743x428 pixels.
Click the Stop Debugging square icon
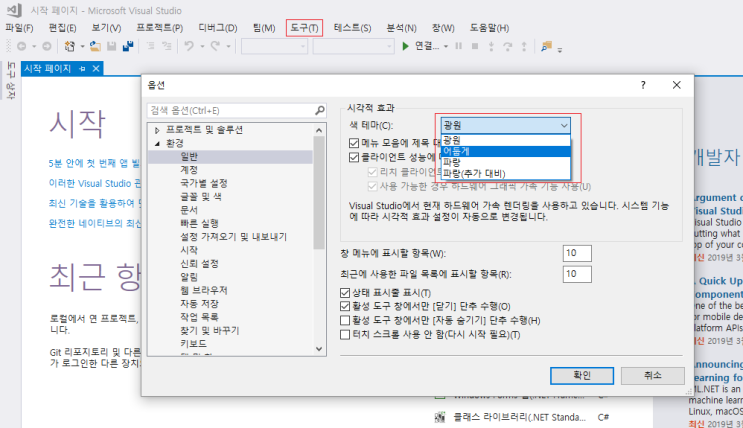(475, 46)
